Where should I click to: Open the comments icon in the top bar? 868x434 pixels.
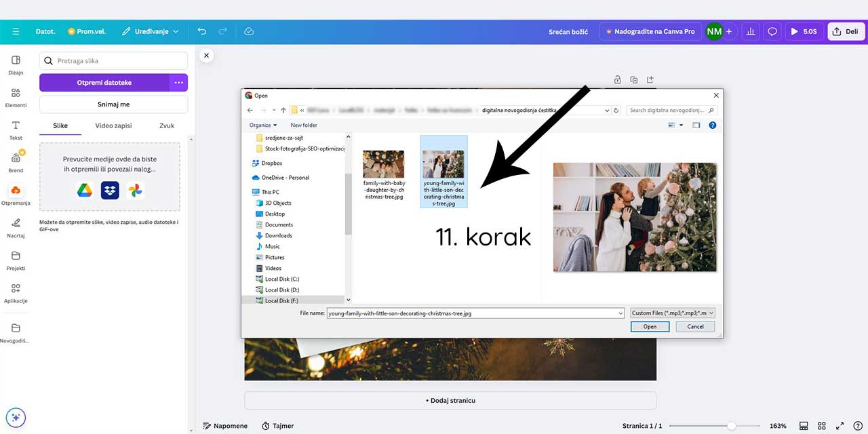[x=772, y=31]
